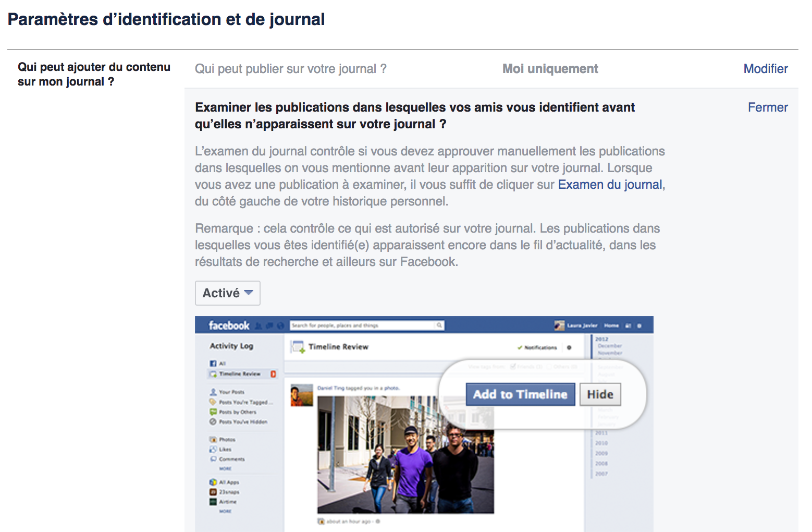The height and width of the screenshot is (532, 812).
Task: Close the section with Fermer link
Action: pos(768,107)
